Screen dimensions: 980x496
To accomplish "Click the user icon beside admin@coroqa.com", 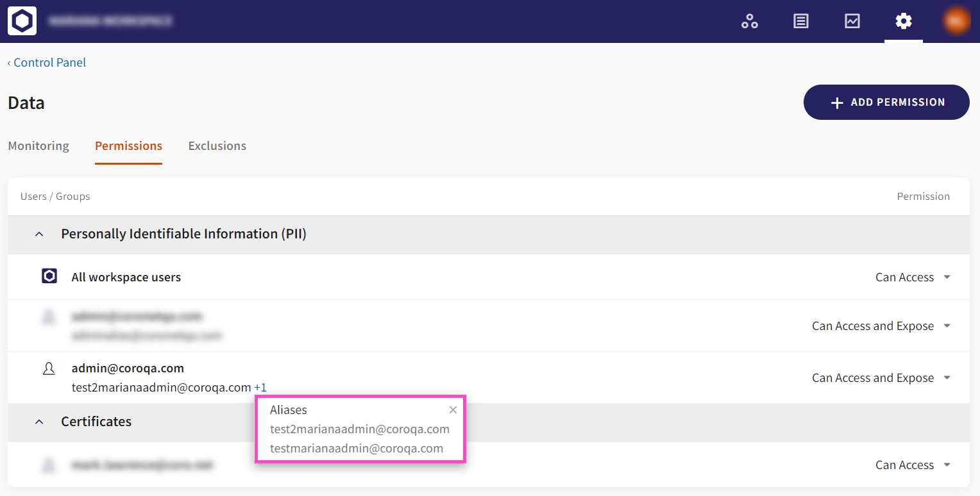I will pyautogui.click(x=49, y=369).
